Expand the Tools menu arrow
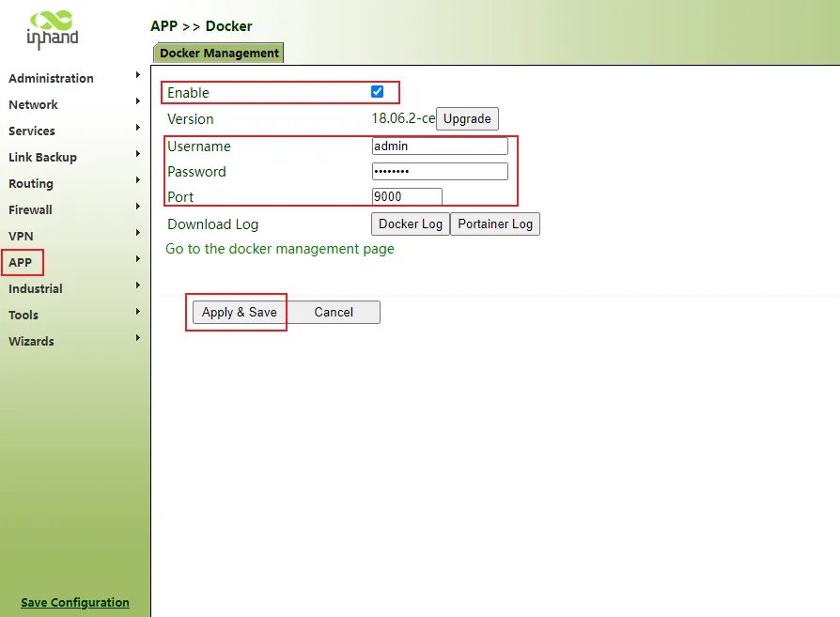840x617 pixels. (138, 311)
